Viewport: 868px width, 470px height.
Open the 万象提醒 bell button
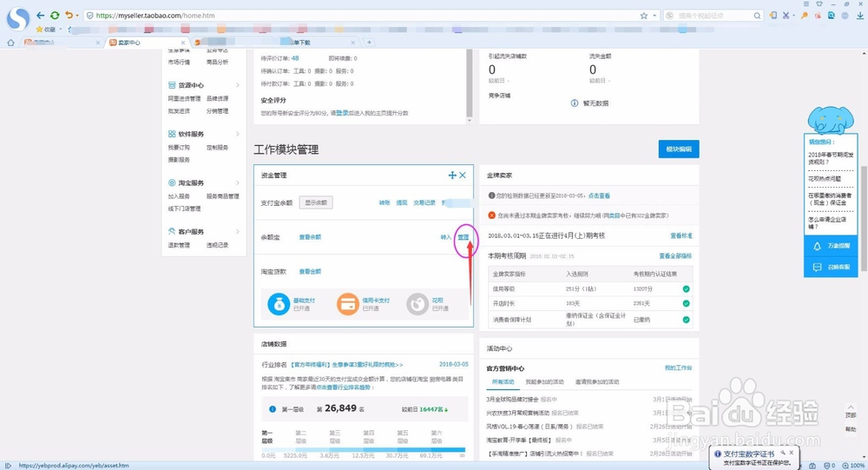(x=831, y=246)
